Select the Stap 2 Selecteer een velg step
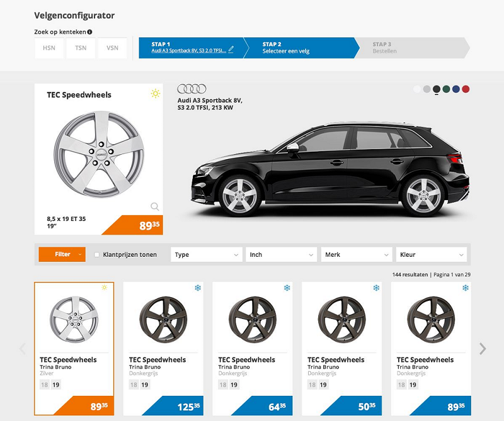 (302, 48)
